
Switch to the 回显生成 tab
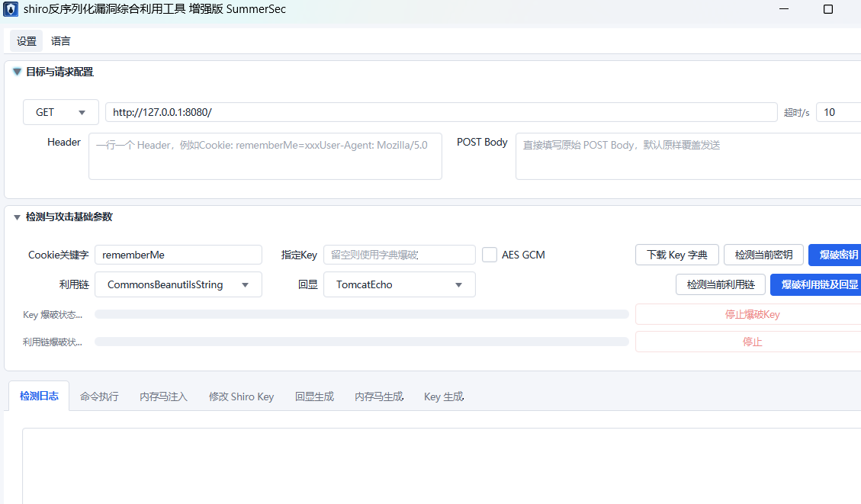click(x=315, y=396)
